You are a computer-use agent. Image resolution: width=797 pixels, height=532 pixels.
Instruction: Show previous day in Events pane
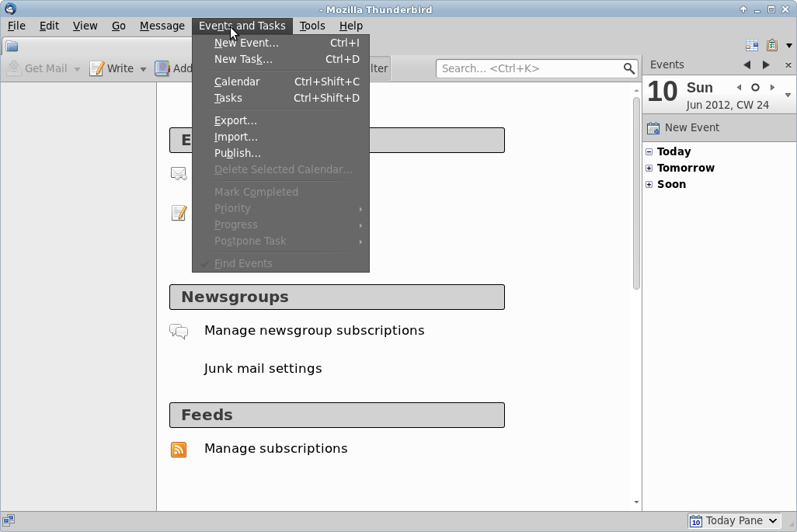[747, 64]
